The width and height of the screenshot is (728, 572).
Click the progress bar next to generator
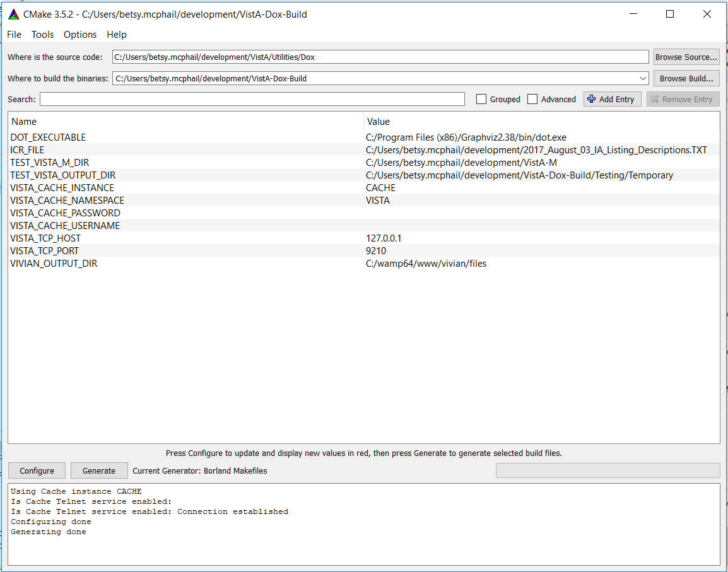pyautogui.click(x=607, y=470)
